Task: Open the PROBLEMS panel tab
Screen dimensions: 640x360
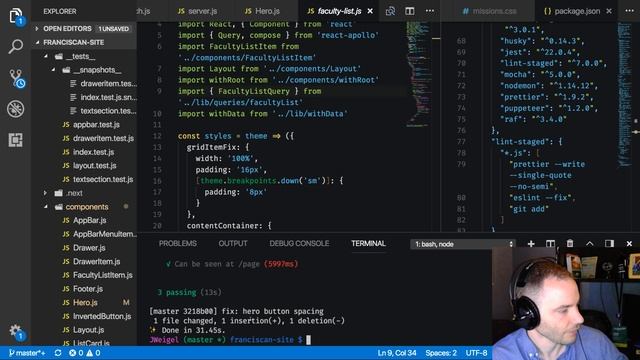Action: pyautogui.click(x=178, y=243)
